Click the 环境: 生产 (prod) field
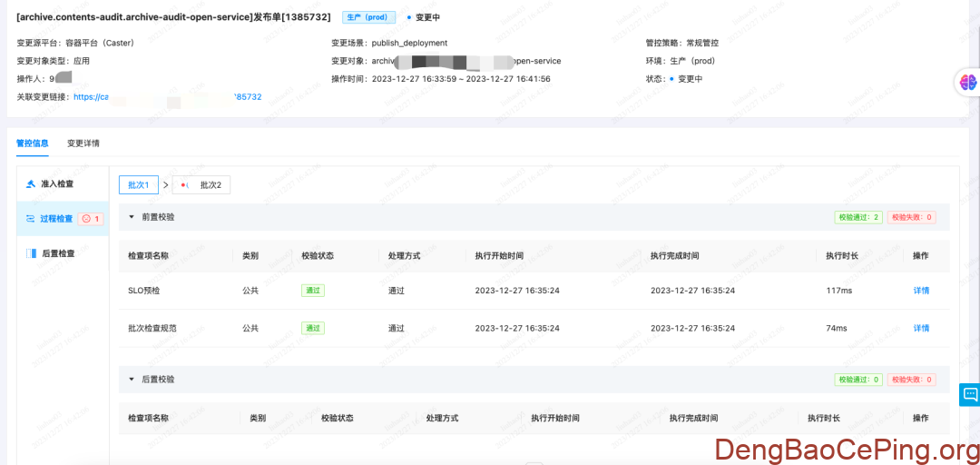Image resolution: width=980 pixels, height=465 pixels. (681, 62)
